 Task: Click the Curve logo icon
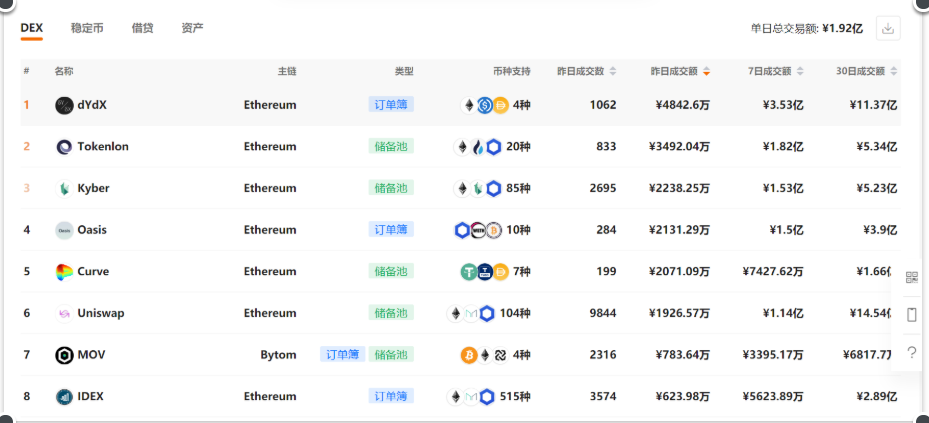pyautogui.click(x=64, y=272)
